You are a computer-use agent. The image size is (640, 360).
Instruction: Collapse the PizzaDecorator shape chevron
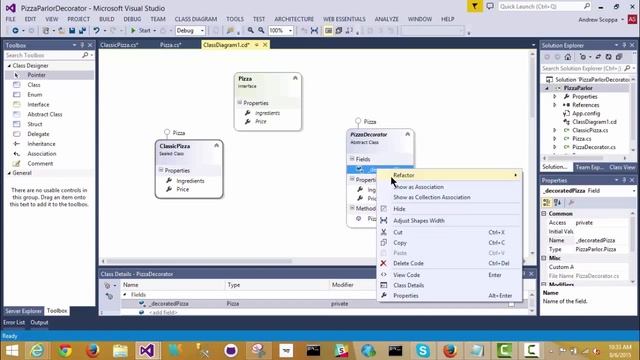(x=407, y=134)
